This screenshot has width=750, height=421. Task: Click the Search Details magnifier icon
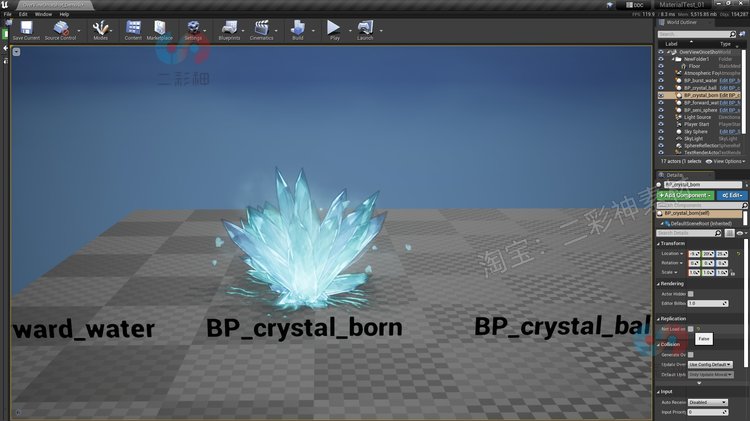[x=717, y=233]
